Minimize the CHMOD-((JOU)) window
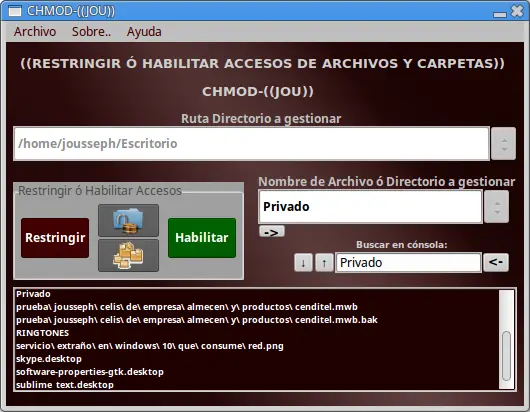 [500, 14]
